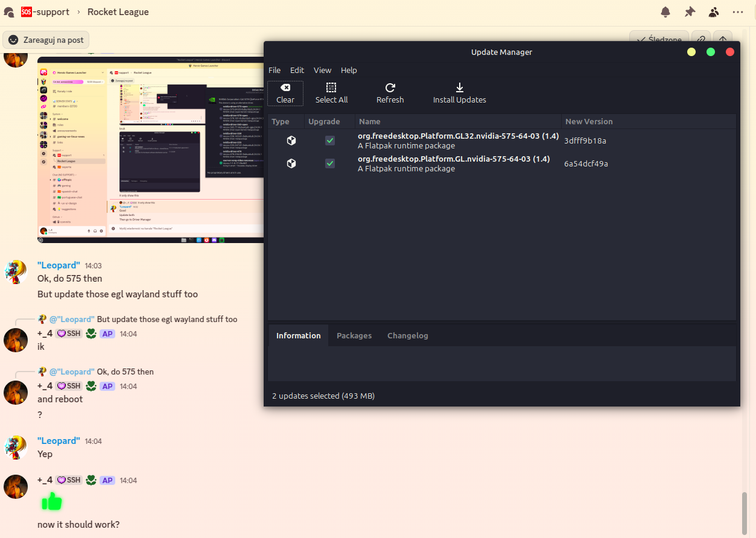Click package icon for GL32.nvidia-575-64-03 row
The width and height of the screenshot is (756, 538).
tap(291, 141)
